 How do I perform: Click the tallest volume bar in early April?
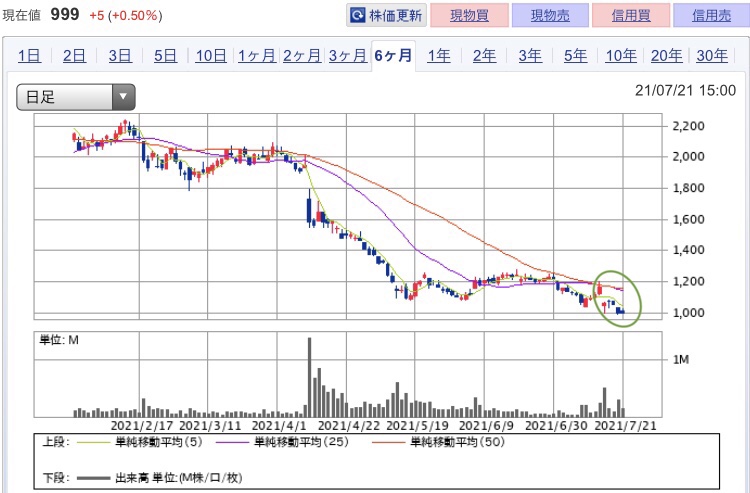pos(309,377)
